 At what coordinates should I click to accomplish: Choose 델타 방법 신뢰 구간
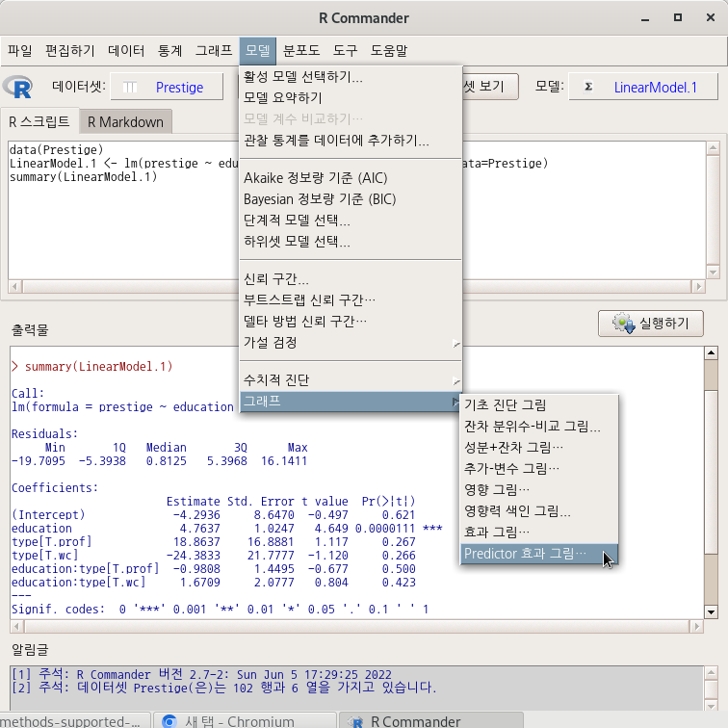pyautogui.click(x=351, y=322)
